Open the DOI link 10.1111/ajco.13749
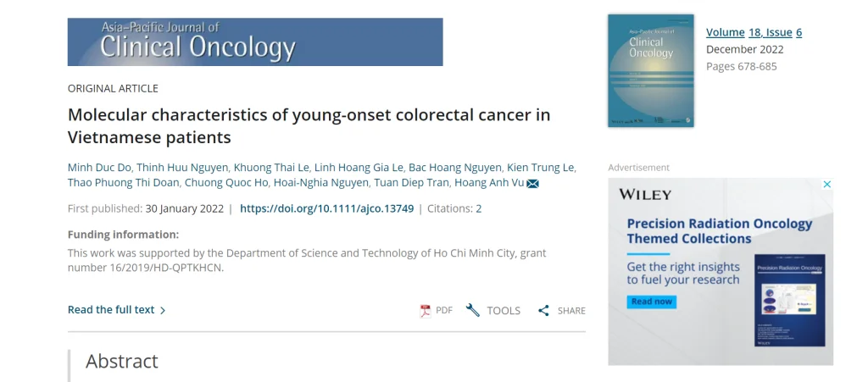Viewport: 868px width, 382px height. tap(326, 208)
